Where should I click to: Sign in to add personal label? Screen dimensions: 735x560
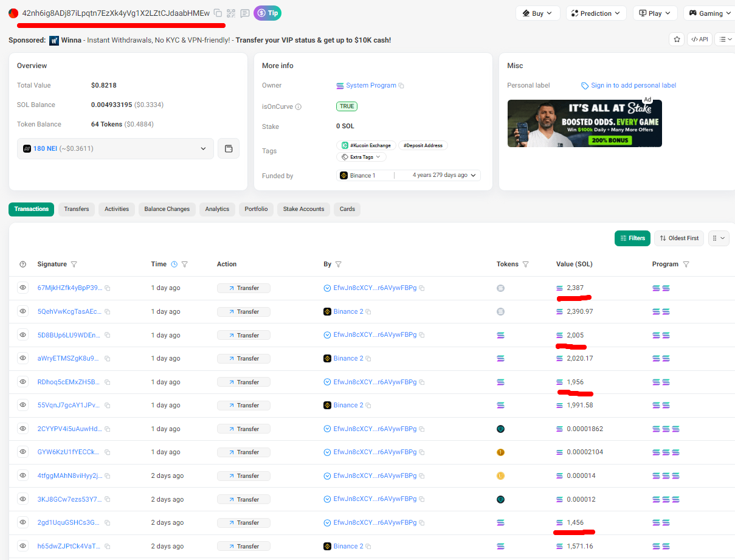tap(629, 86)
